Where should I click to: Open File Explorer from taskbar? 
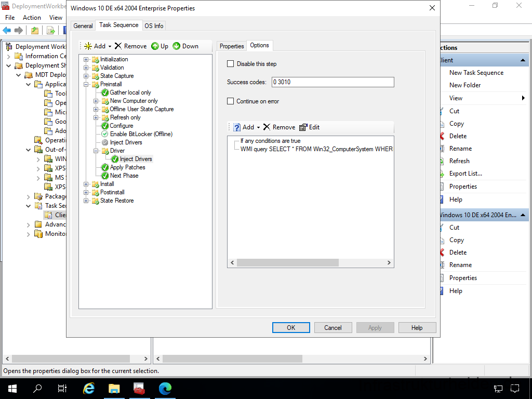click(x=114, y=389)
